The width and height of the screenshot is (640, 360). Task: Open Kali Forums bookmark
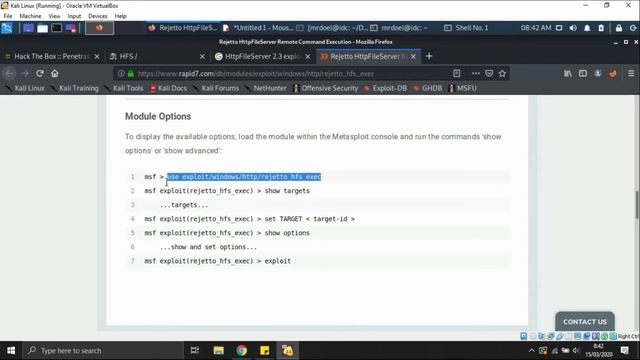(216, 88)
